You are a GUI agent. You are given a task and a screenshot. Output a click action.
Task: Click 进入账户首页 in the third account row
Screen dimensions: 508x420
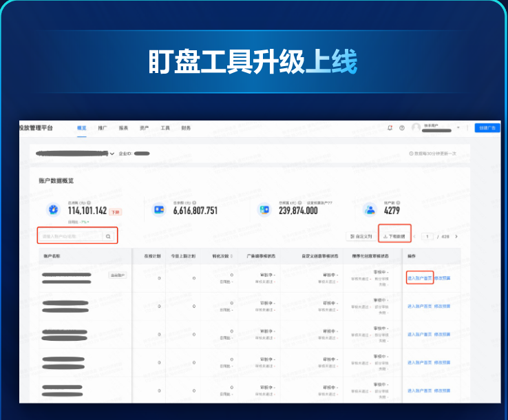[420, 334]
